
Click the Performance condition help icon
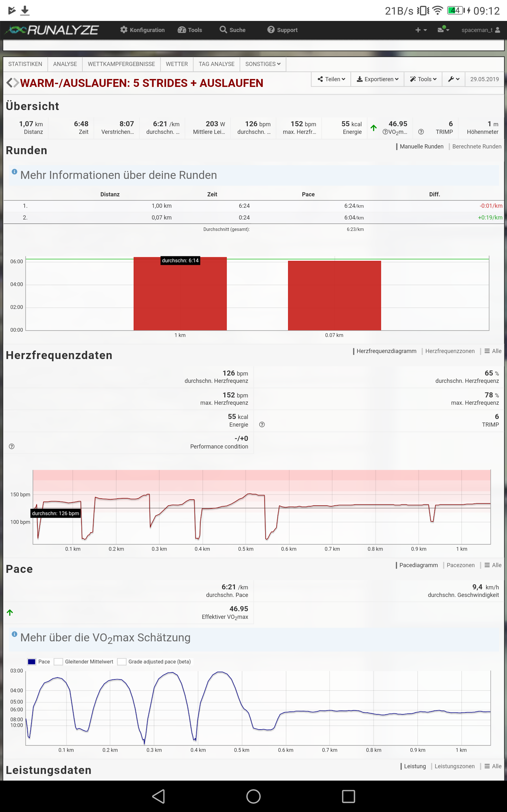(x=12, y=446)
